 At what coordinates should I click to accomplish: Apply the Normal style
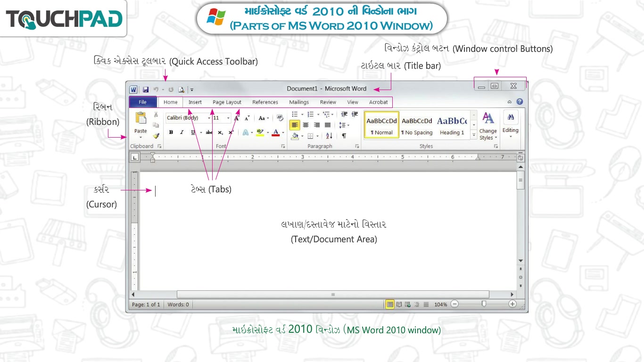tap(382, 125)
